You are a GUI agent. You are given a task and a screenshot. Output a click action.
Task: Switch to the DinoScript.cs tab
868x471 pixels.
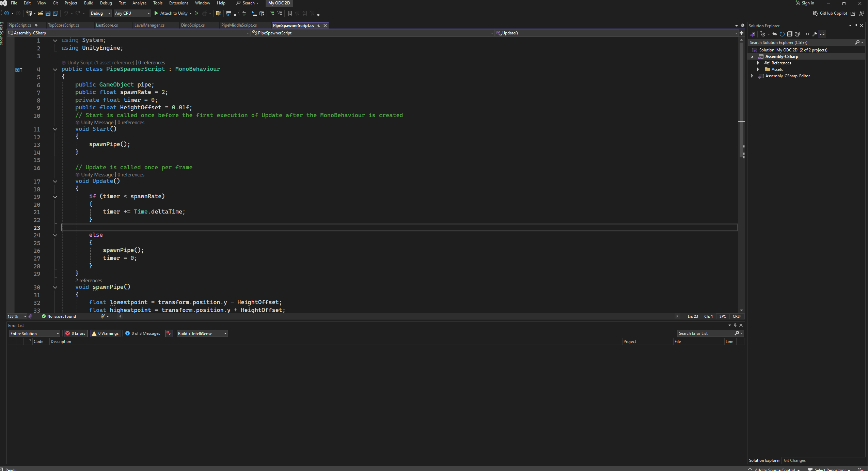click(x=193, y=25)
